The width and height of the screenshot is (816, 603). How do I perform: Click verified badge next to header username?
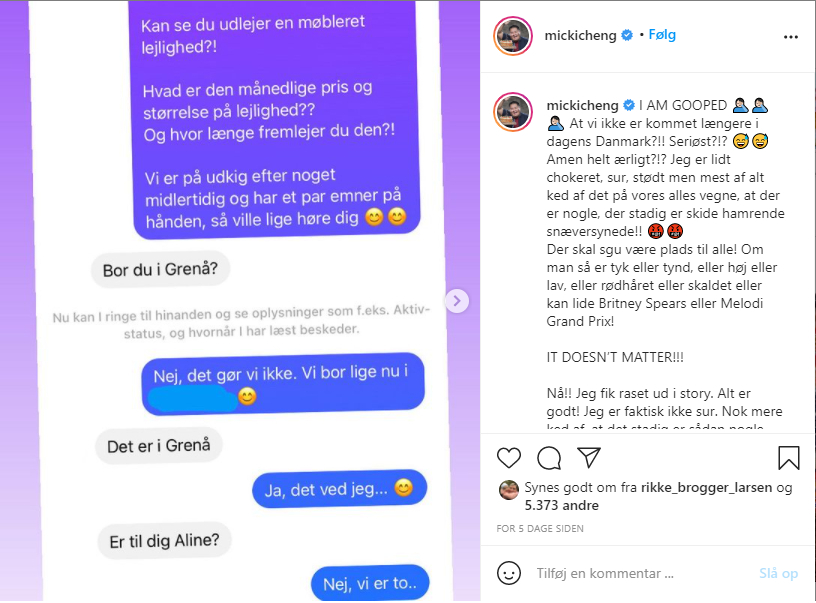(627, 35)
